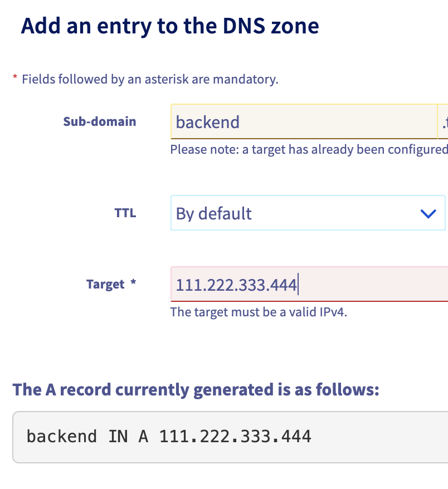Click the red asterisk before the mandatory fields note
The image size is (448, 489).
click(x=14, y=77)
